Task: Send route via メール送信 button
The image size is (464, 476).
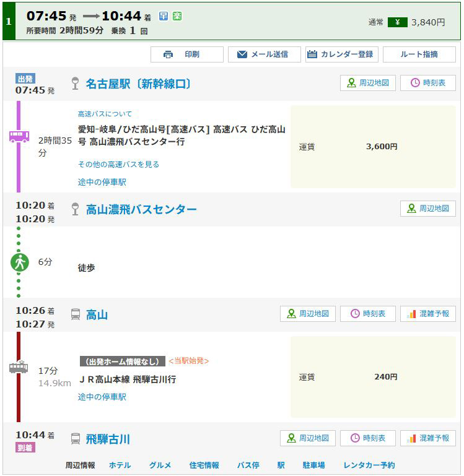Action: pos(264,54)
